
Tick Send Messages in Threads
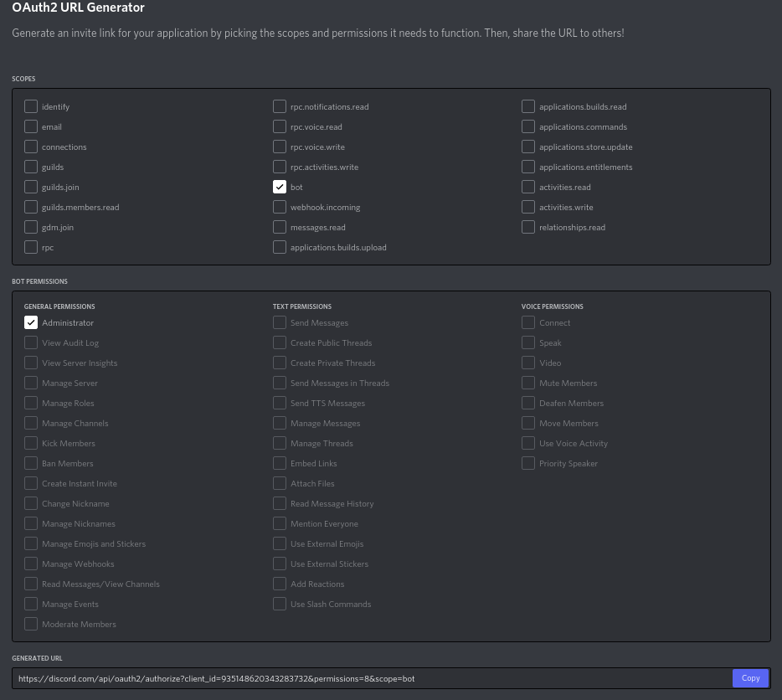coord(280,383)
